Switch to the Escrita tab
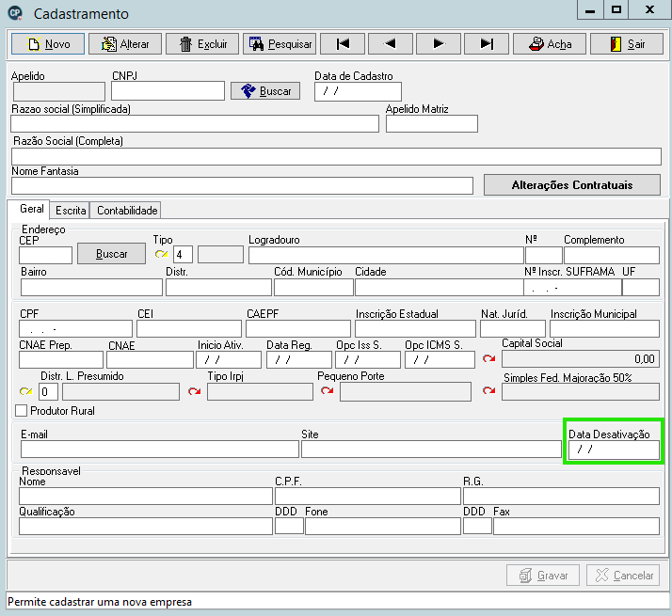The image size is (672, 616). [71, 211]
